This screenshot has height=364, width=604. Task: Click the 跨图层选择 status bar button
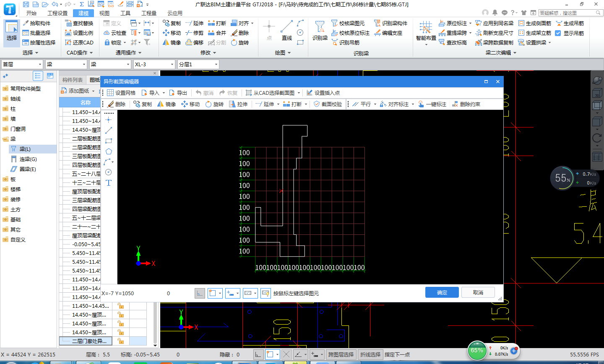click(x=341, y=354)
